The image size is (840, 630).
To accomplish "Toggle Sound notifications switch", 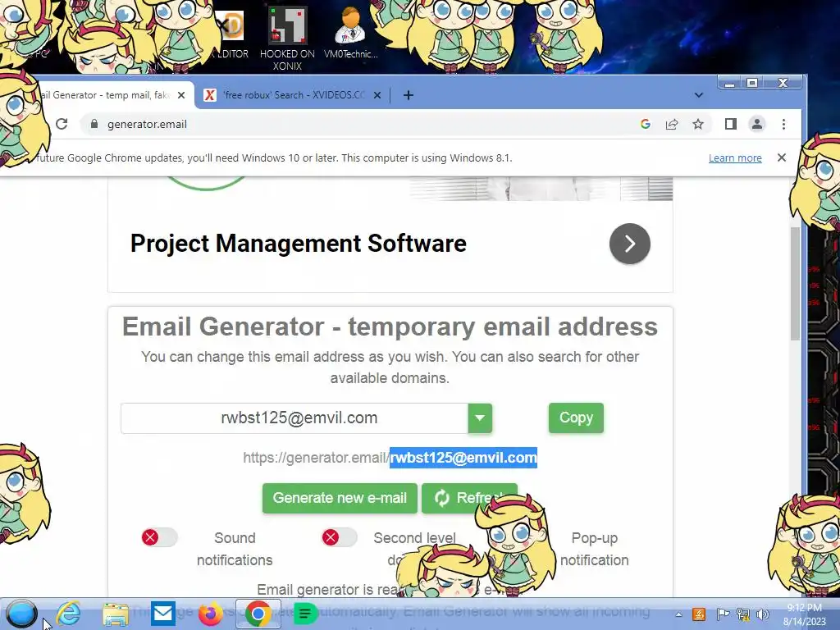I will pyautogui.click(x=159, y=537).
